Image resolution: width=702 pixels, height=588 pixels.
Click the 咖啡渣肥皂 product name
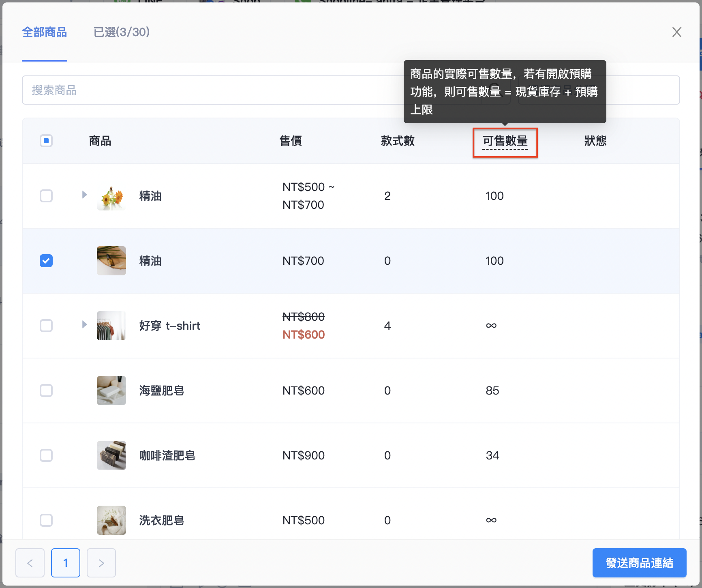pos(167,455)
